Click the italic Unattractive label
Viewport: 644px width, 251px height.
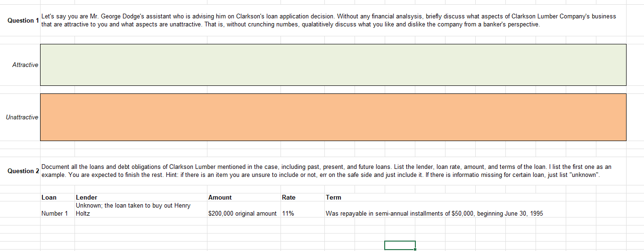(x=22, y=117)
